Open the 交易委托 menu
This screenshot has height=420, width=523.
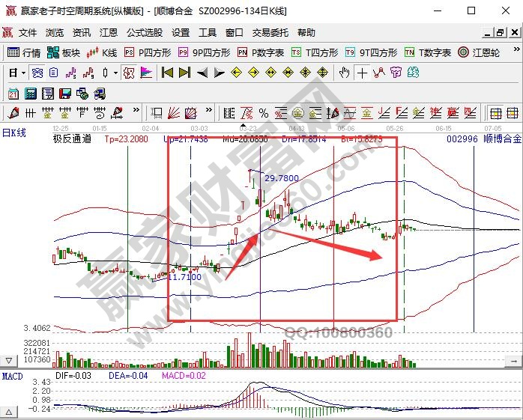click(270, 33)
